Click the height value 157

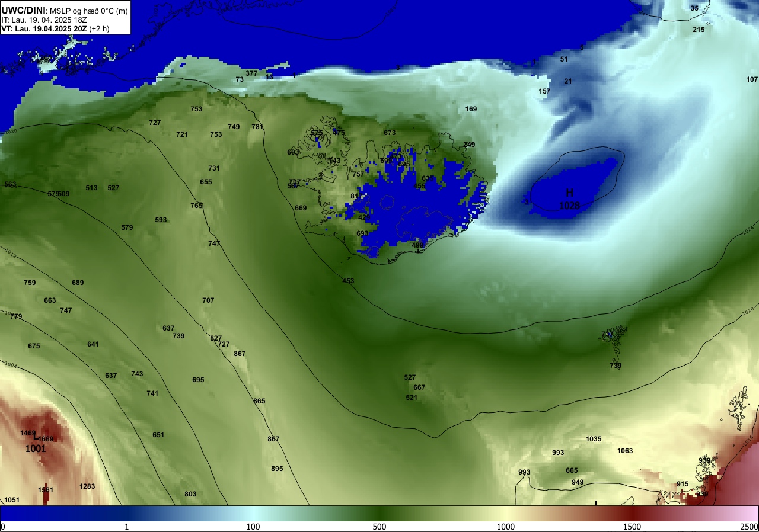544,91
